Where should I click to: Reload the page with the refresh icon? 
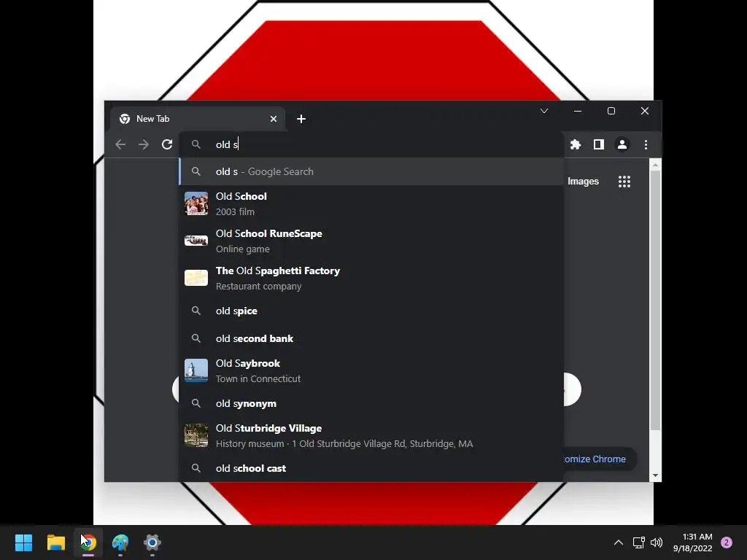167,144
